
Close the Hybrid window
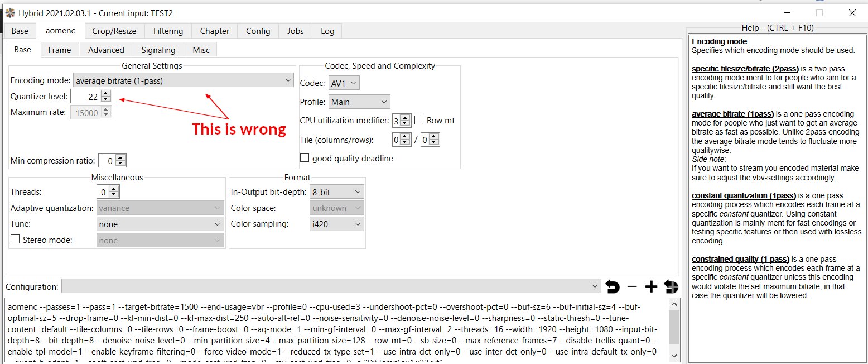[852, 12]
